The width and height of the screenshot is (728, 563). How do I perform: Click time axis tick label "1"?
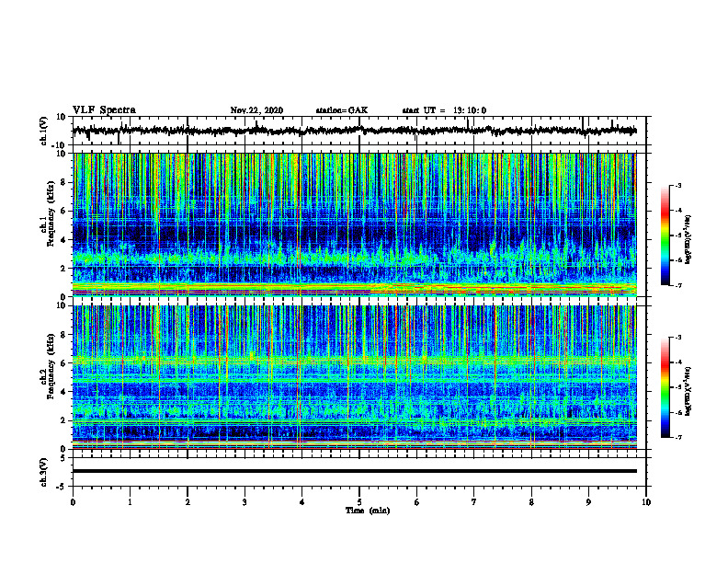[130, 502]
